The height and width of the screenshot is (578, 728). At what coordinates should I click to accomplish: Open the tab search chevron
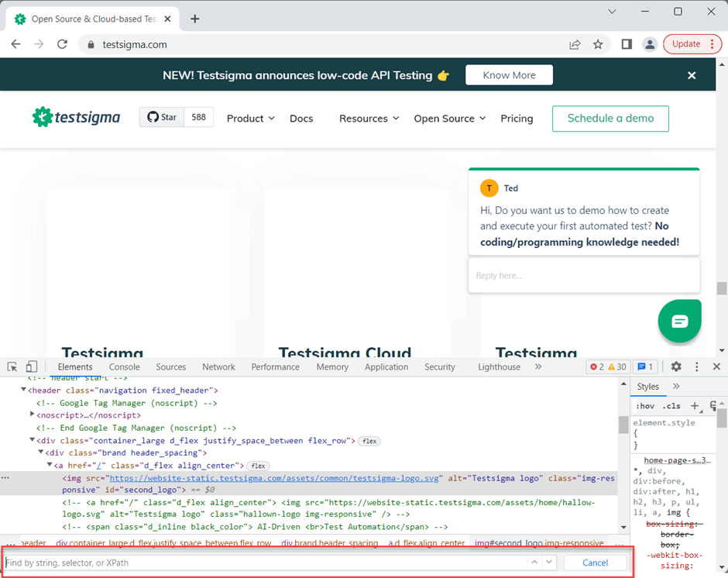612,12
